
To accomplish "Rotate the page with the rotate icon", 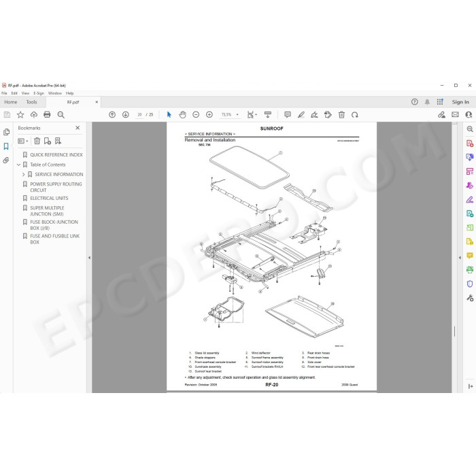I will [x=355, y=115].
